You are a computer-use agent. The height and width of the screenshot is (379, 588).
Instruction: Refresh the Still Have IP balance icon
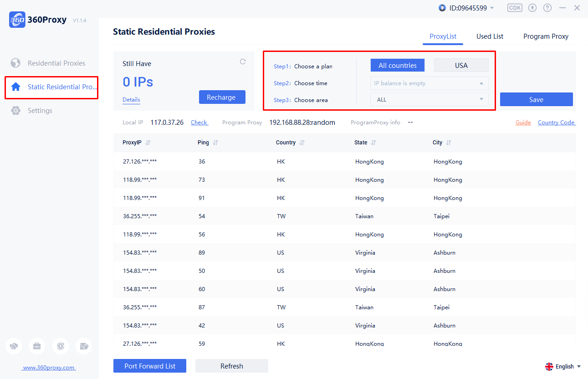[243, 61]
